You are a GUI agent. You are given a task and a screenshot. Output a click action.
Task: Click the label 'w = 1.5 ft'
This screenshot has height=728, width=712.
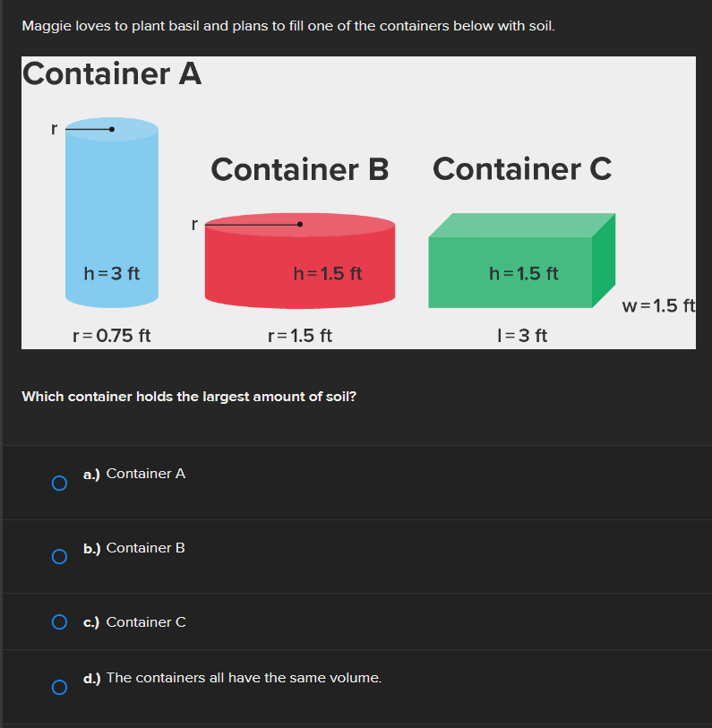click(659, 305)
